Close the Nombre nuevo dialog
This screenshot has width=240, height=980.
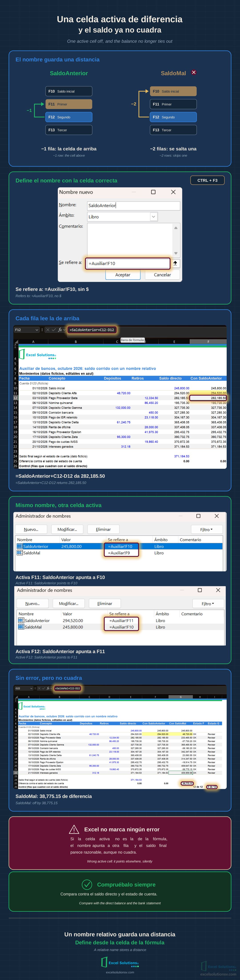pos(173,192)
